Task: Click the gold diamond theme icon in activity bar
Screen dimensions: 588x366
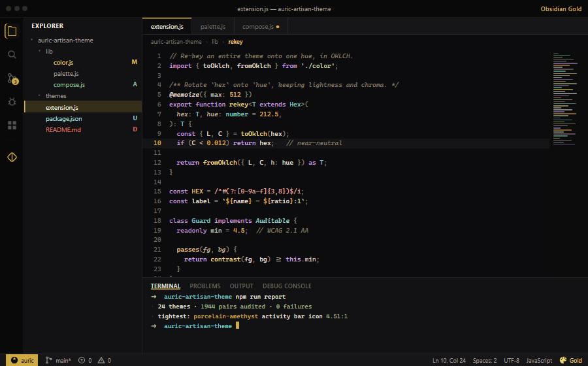Action: click(x=12, y=157)
